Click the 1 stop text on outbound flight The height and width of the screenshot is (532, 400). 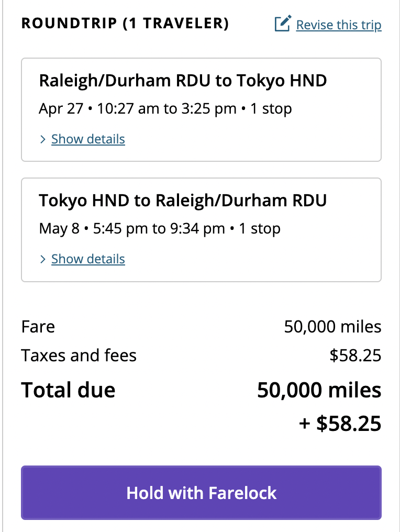click(x=271, y=109)
